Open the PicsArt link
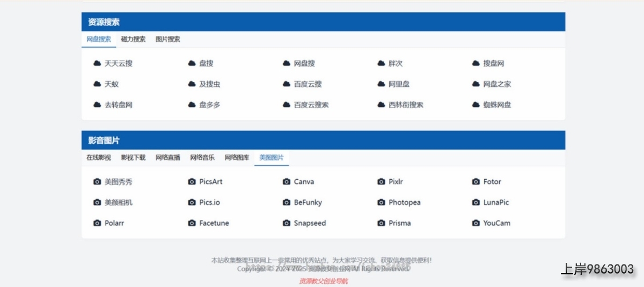 click(x=210, y=182)
